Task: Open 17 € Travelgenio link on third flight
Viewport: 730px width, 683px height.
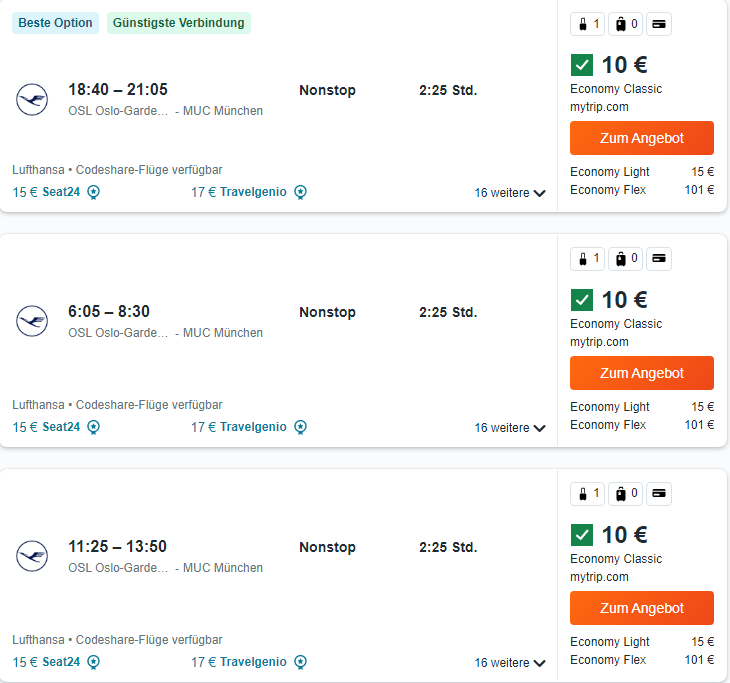Action: 239,662
